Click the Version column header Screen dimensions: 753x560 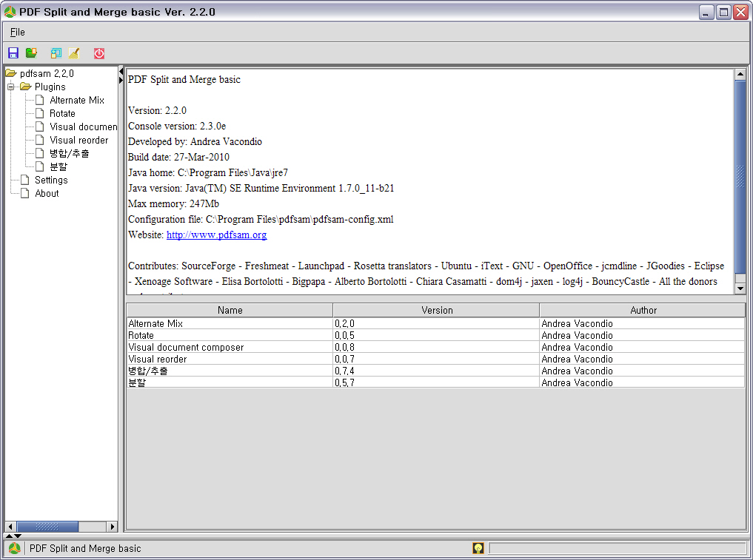(436, 310)
